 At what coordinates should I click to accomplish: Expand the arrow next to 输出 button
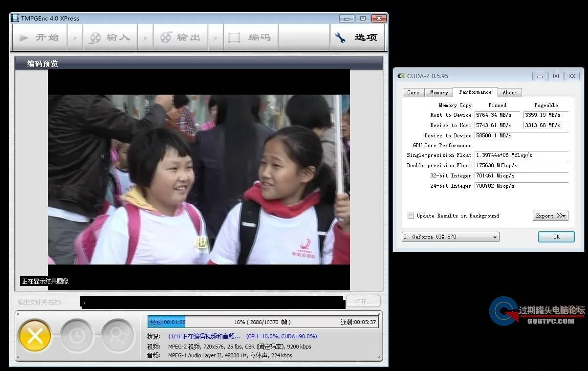pyautogui.click(x=216, y=37)
